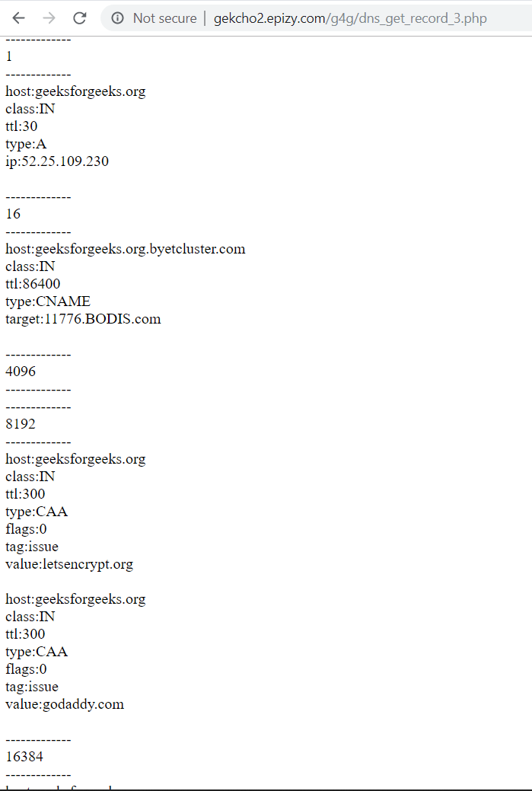
Task: Click the number 16 above CNAME record
Action: click(13, 214)
